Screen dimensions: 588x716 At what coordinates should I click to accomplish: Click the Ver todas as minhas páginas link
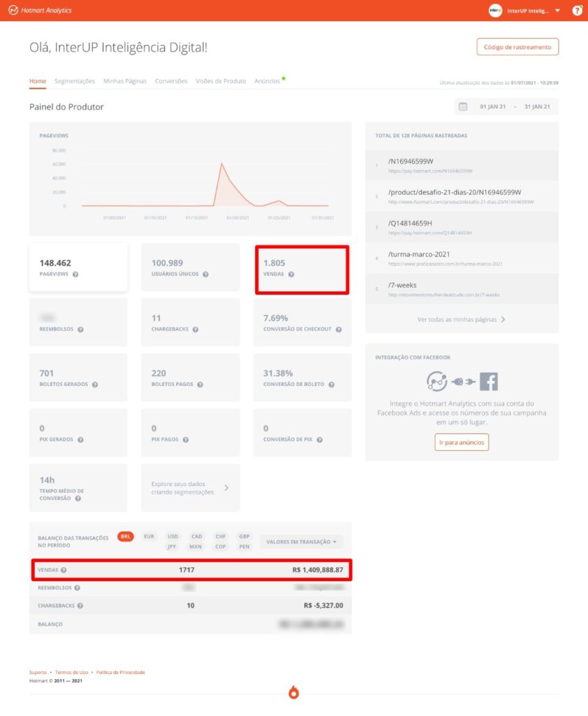(457, 320)
